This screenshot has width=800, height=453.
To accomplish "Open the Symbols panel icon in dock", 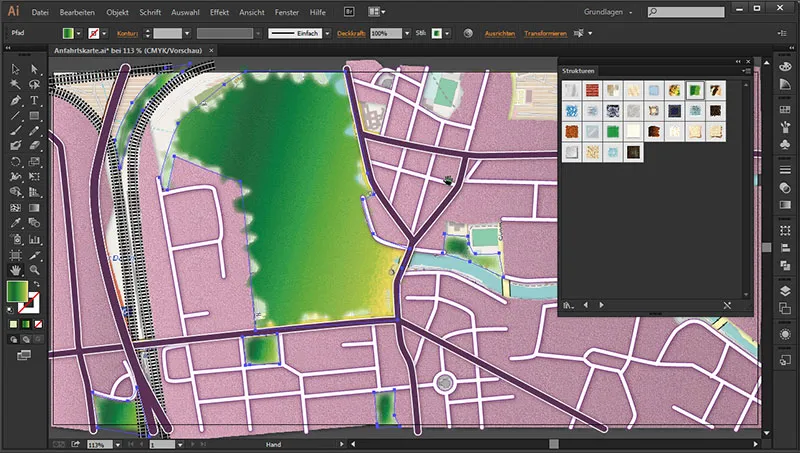I will [785, 144].
